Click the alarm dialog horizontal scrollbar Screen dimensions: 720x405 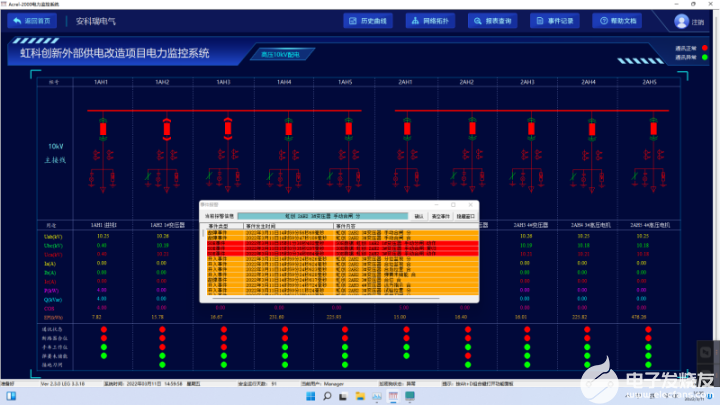(326, 298)
